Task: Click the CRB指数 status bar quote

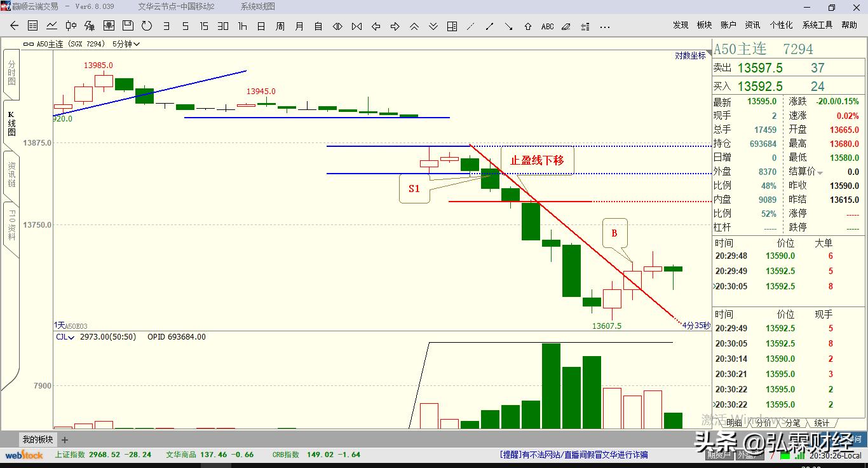Action: click(316, 455)
